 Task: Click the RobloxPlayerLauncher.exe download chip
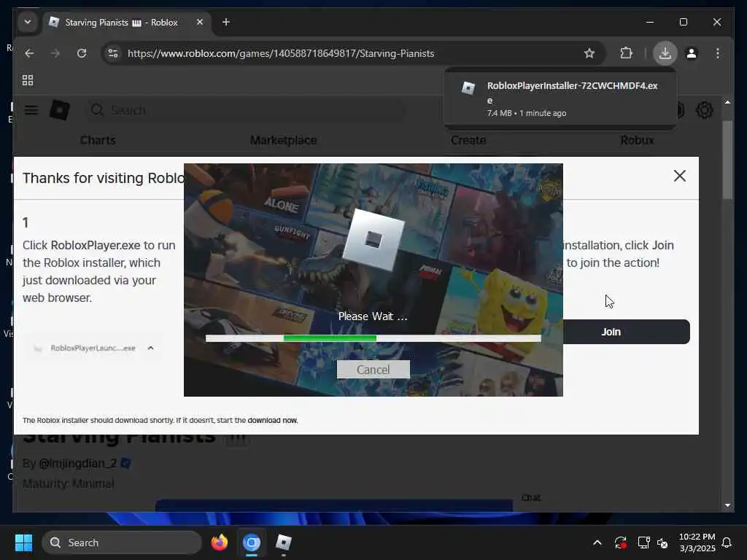click(x=93, y=348)
